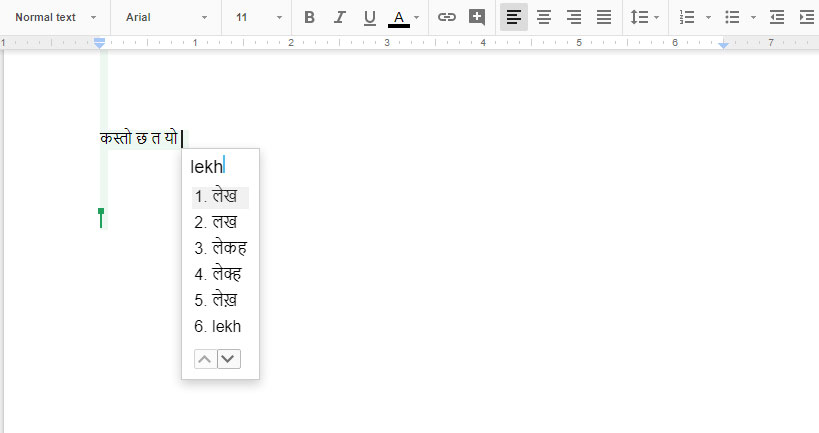Pick suggestion 6 lekh from list
819x433 pixels.
[218, 326]
